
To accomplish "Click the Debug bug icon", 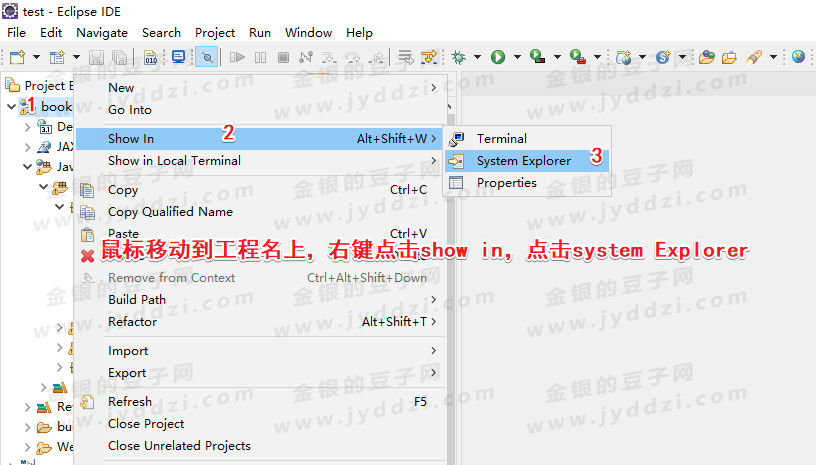I will pos(458,57).
